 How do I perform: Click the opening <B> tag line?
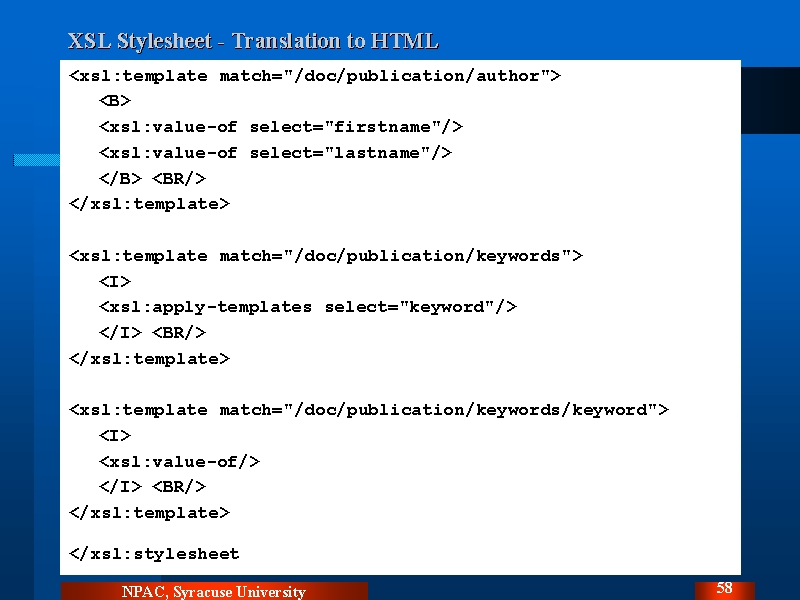pyautogui.click(x=115, y=101)
